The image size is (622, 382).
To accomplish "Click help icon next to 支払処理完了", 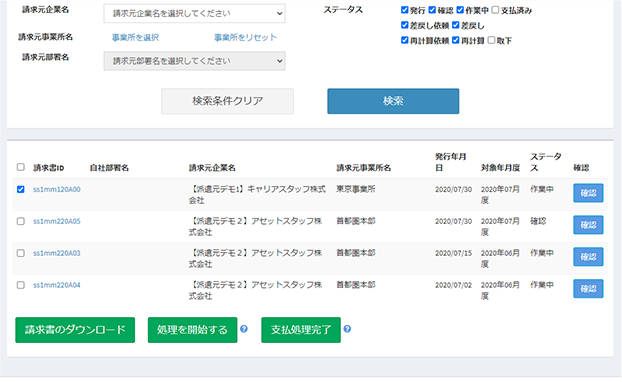I will tap(347, 329).
